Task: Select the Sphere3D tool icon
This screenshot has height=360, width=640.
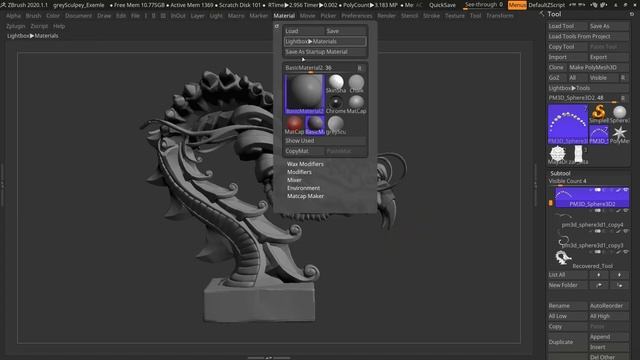Action: (x=619, y=114)
